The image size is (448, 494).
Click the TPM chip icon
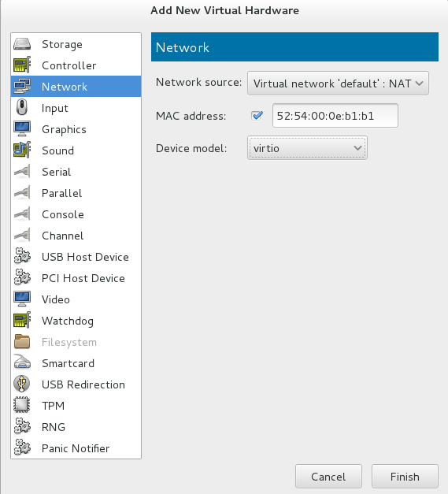tap(22, 405)
